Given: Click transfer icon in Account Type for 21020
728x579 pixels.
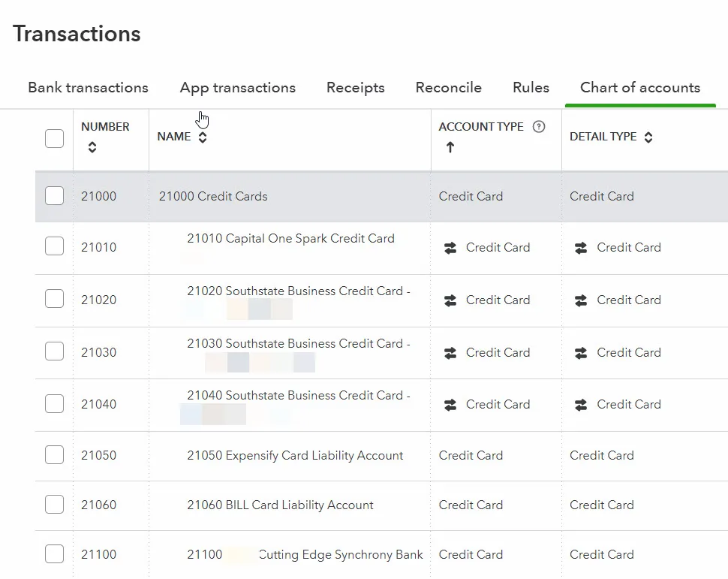Looking at the screenshot, I should coord(450,300).
